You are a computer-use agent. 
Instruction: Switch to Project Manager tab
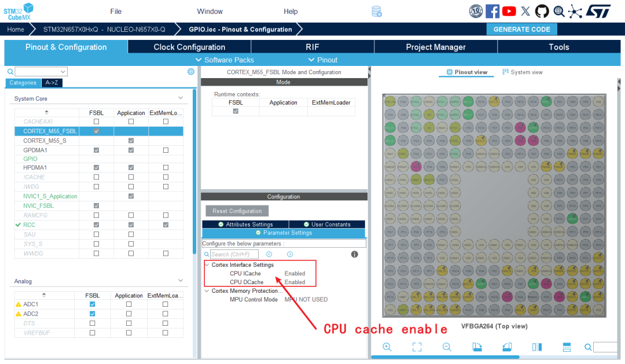(x=436, y=47)
